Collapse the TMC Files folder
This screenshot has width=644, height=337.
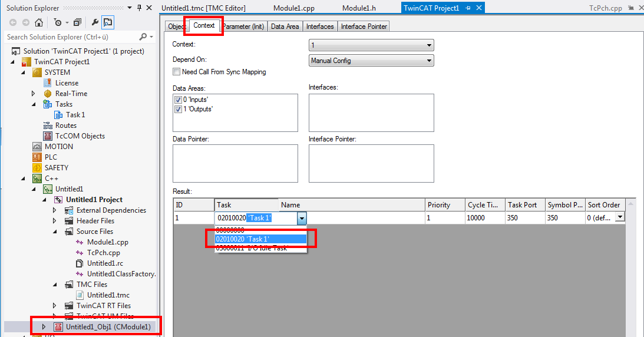tap(55, 285)
